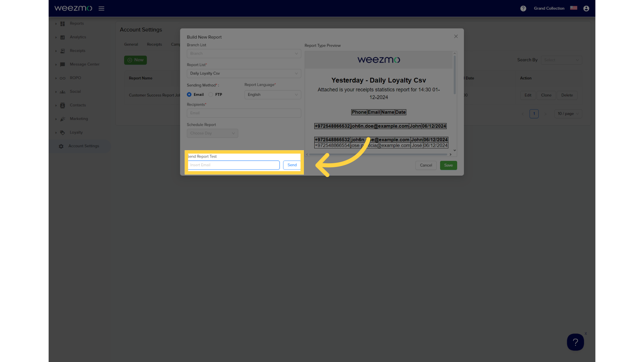
Task: Click the Save button to save report
Action: pyautogui.click(x=448, y=165)
